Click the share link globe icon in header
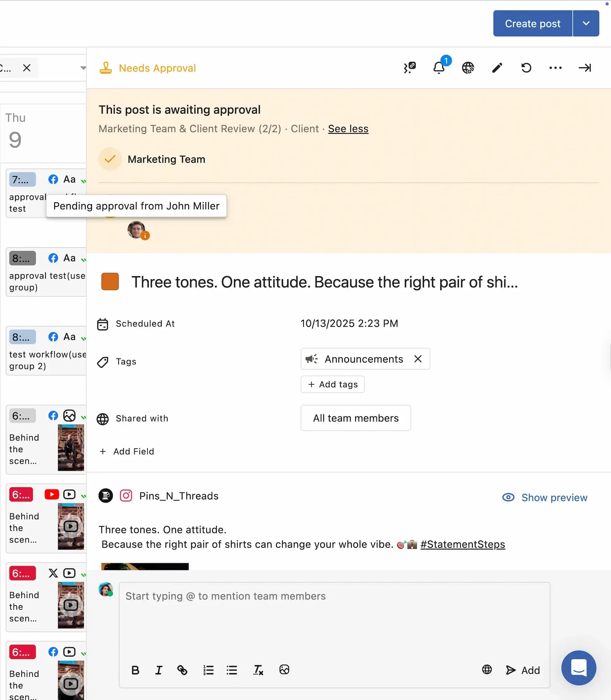This screenshot has width=611, height=700. point(468,68)
